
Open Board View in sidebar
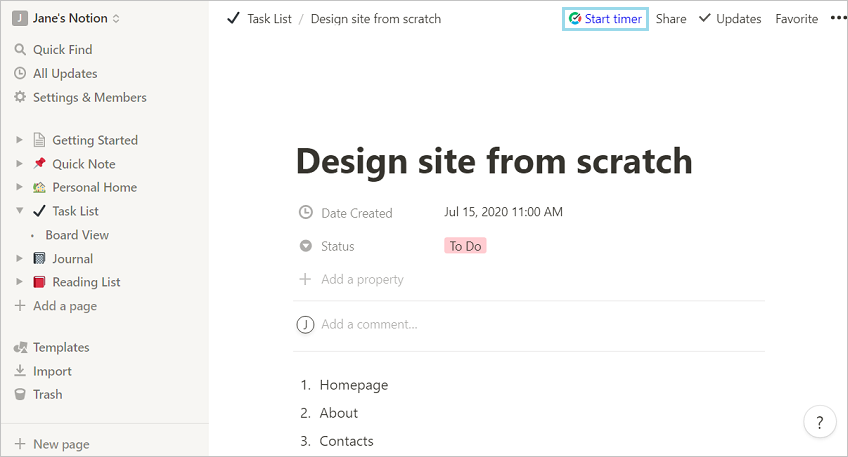77,235
